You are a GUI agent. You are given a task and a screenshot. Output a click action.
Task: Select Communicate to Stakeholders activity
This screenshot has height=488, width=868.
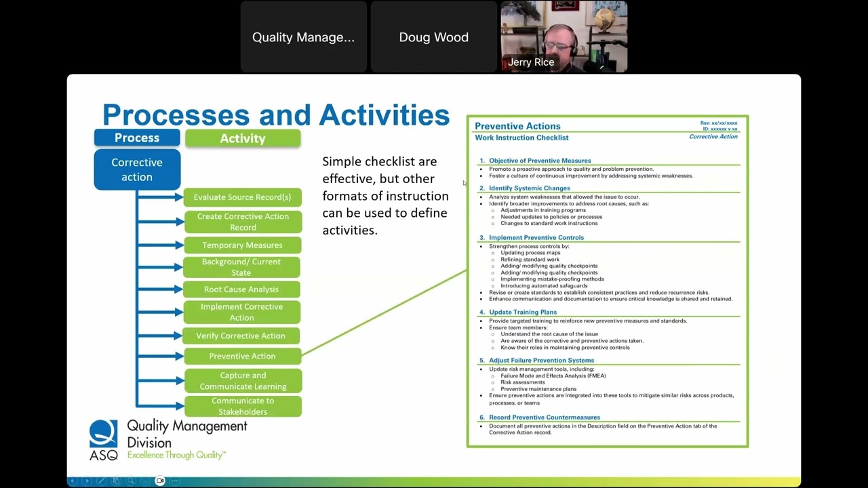(243, 406)
